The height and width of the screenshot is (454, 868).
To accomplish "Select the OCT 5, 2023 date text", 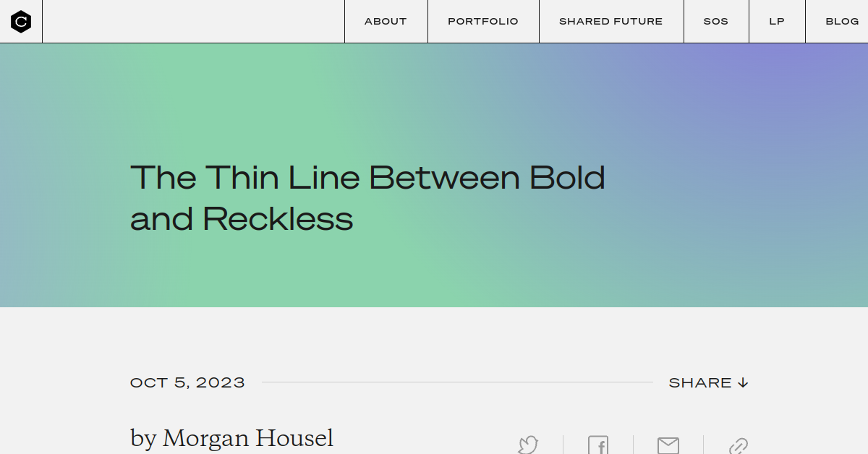I will [x=187, y=382].
